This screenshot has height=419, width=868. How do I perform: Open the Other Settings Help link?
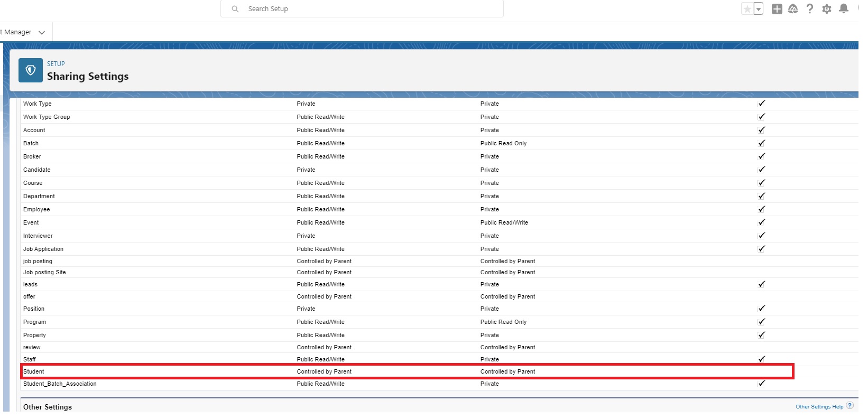[x=819, y=407]
